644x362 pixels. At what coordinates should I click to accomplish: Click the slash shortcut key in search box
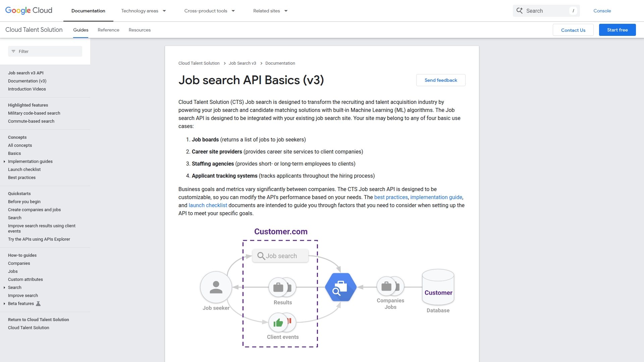coord(573,11)
